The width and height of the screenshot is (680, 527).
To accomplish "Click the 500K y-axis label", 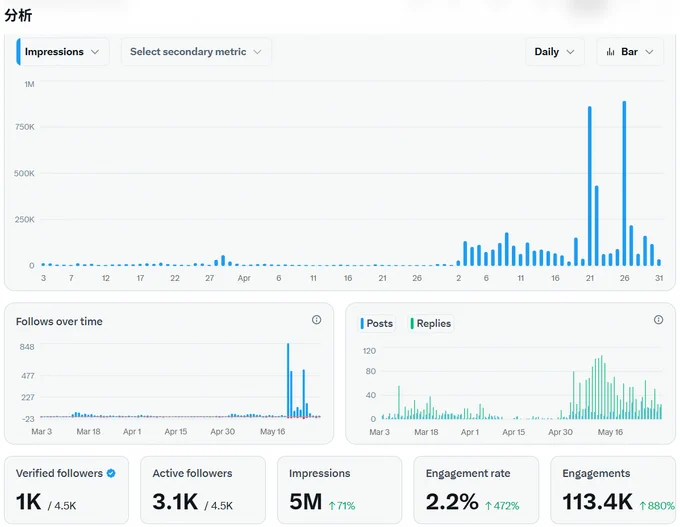I will 24,173.
